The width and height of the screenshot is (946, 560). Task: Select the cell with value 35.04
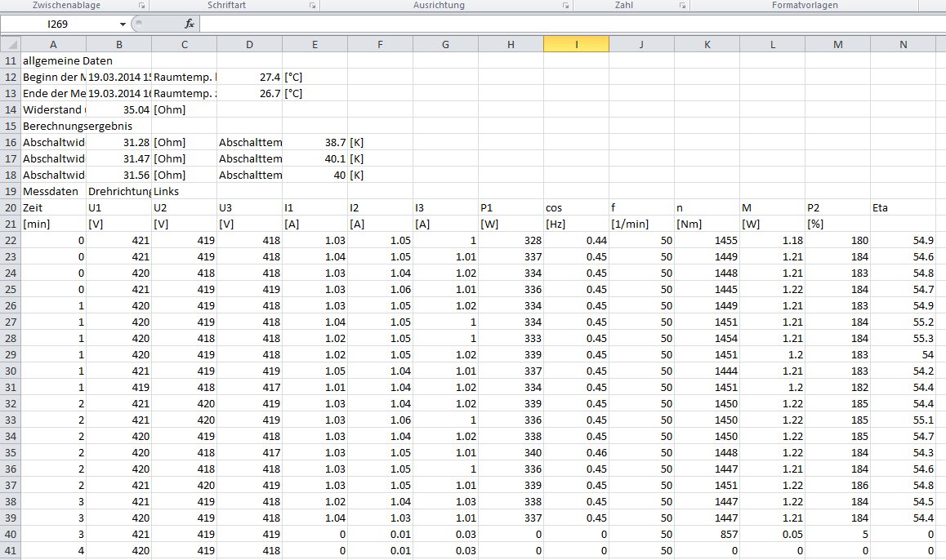[118, 109]
